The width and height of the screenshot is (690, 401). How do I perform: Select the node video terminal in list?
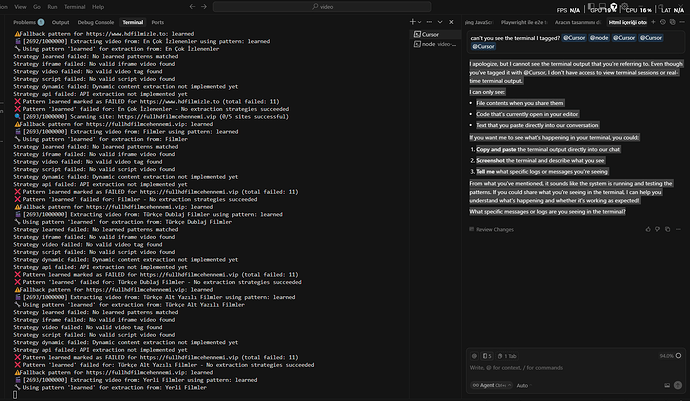436,44
